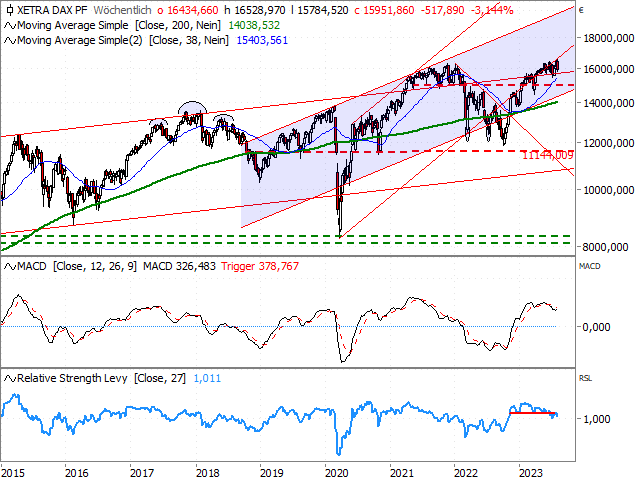Click the 2017 time axis label
Image resolution: width=640 pixels, height=480 pixels.
142,473
